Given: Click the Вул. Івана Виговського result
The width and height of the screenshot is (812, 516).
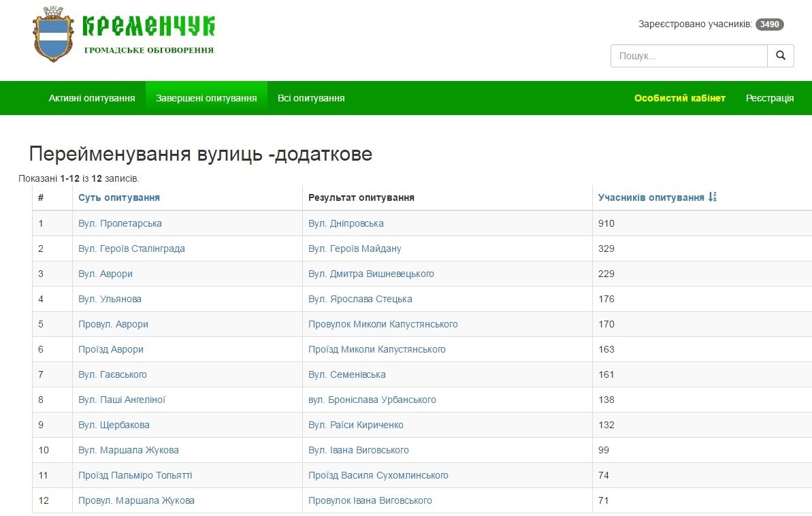Looking at the screenshot, I should pyautogui.click(x=359, y=450).
